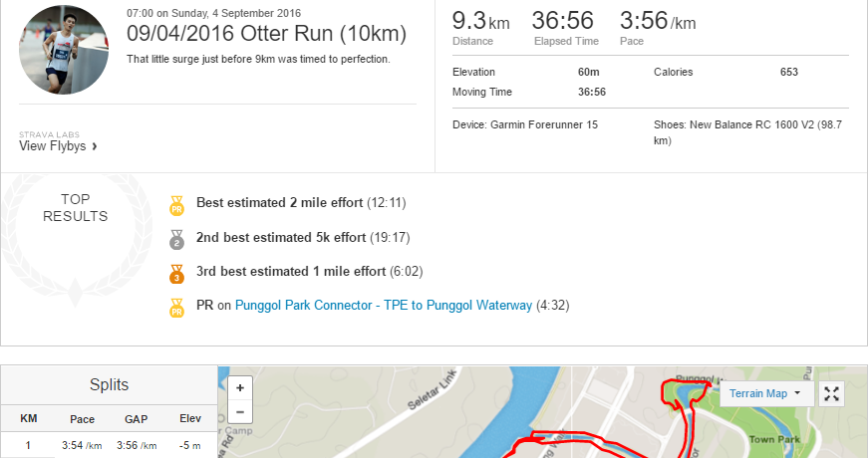Click the dropdown caret next to Terrain Map
868x458 pixels.
[x=797, y=392]
